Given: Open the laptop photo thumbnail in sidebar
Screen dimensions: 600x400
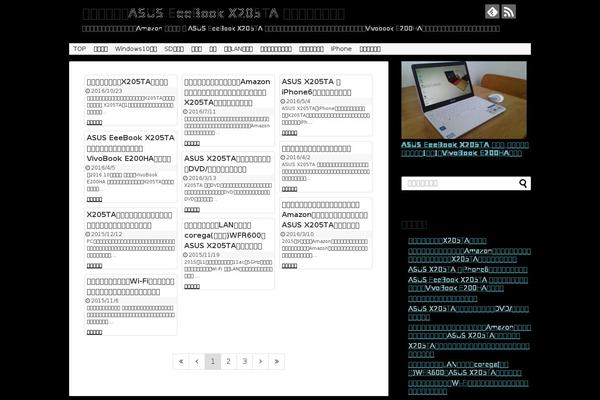Looking at the screenshot, I should tap(464, 100).
